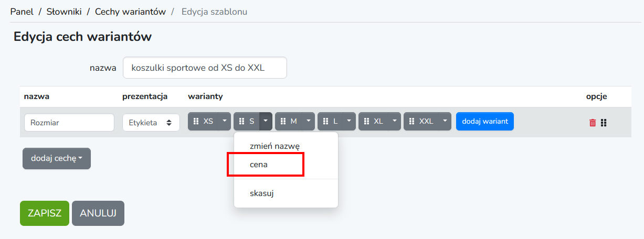Click the drag handle icon on XXL variant
This screenshot has width=644, height=239.
(x=412, y=121)
